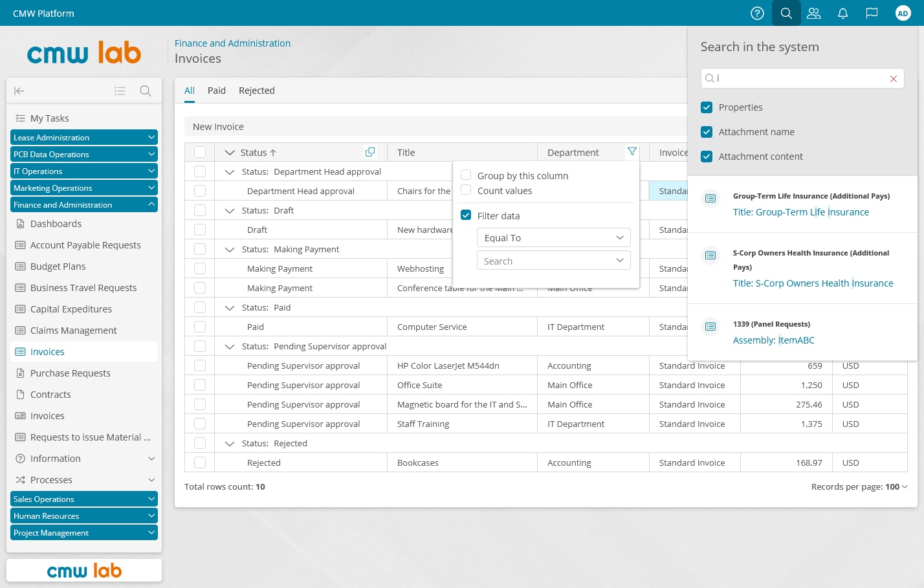Open Capital Expenditures list
Screen dimensions: 924x588
click(x=84, y=309)
